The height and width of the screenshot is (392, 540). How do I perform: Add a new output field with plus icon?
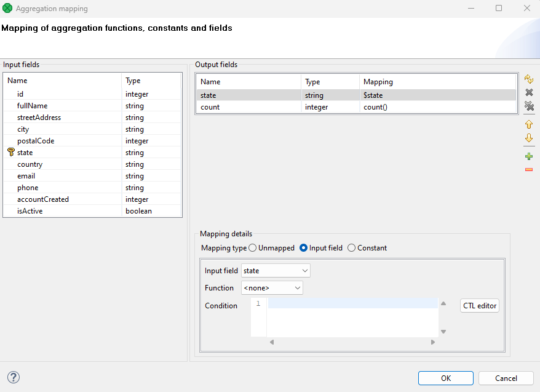click(528, 156)
